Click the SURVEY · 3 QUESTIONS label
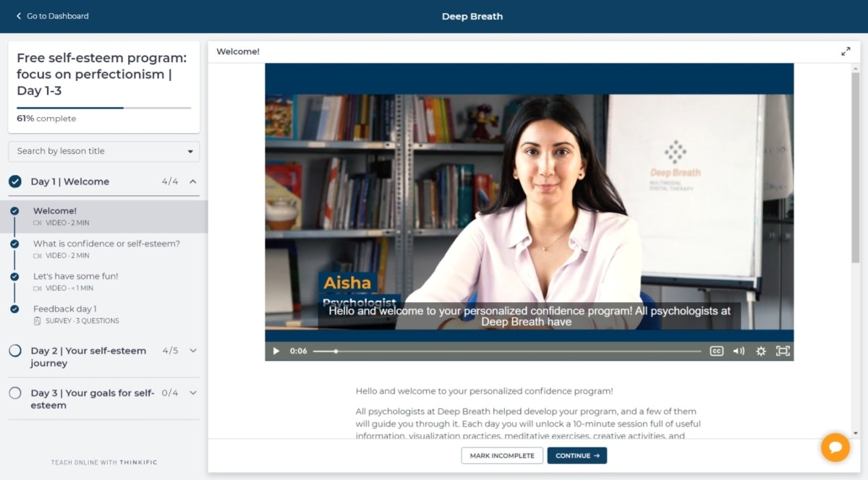This screenshot has height=480, width=868. [x=82, y=321]
